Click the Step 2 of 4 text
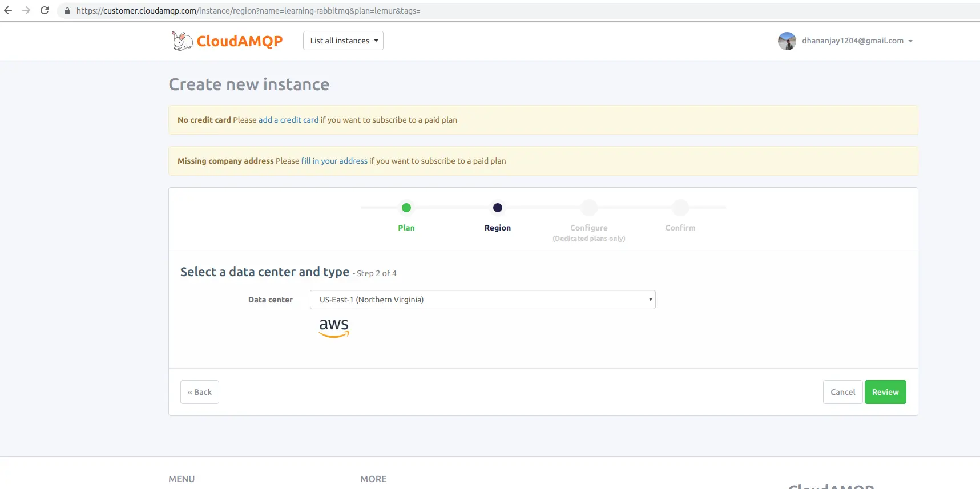 (x=377, y=273)
